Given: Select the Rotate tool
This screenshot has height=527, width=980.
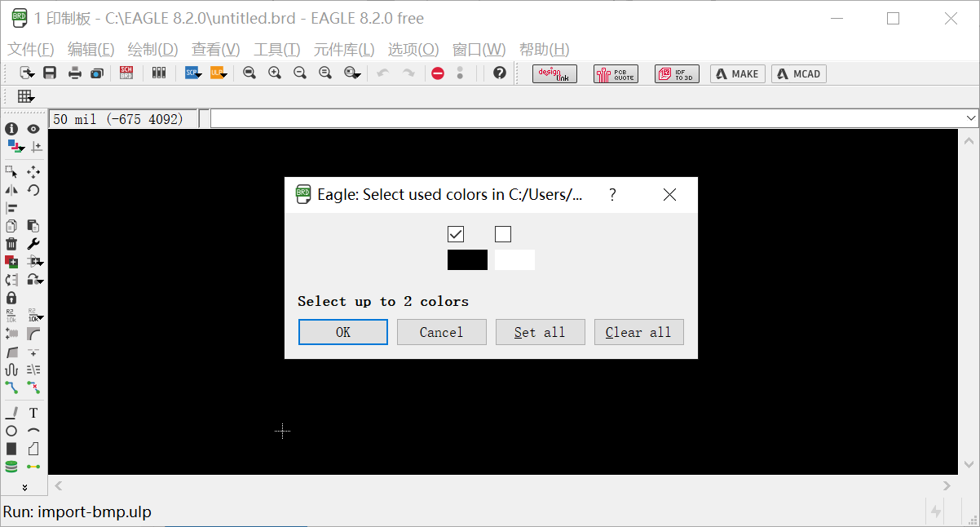Looking at the screenshot, I should pyautogui.click(x=33, y=190).
